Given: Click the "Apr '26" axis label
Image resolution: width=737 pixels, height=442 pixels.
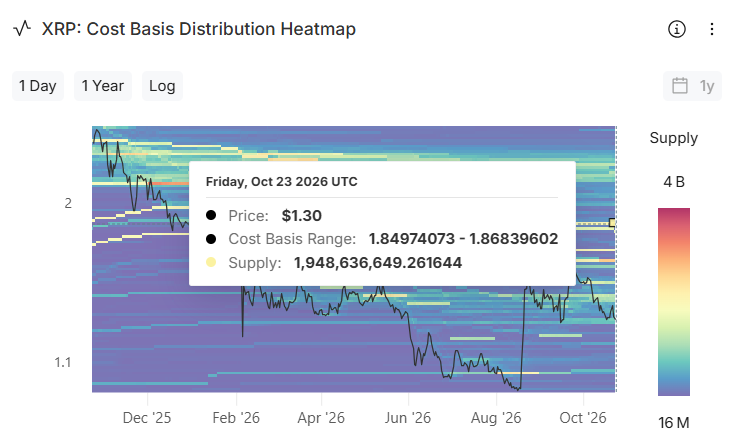Looking at the screenshot, I should pyautogui.click(x=321, y=418).
